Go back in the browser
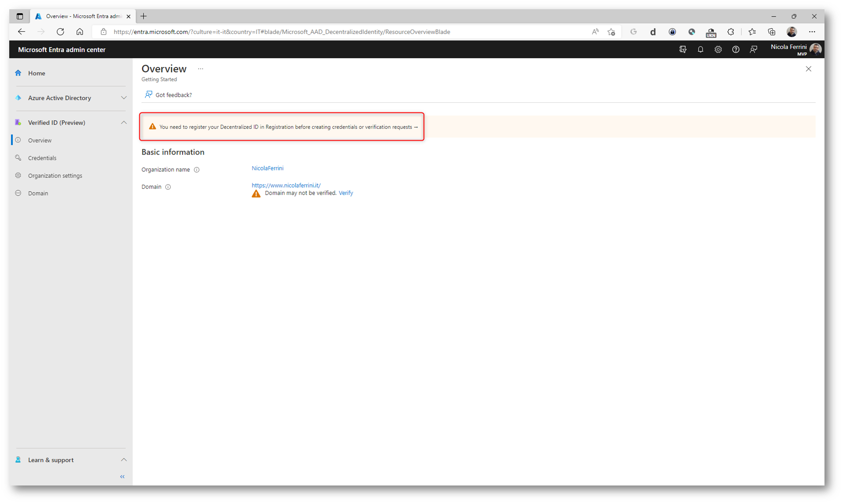This screenshot has height=504, width=843. point(22,32)
